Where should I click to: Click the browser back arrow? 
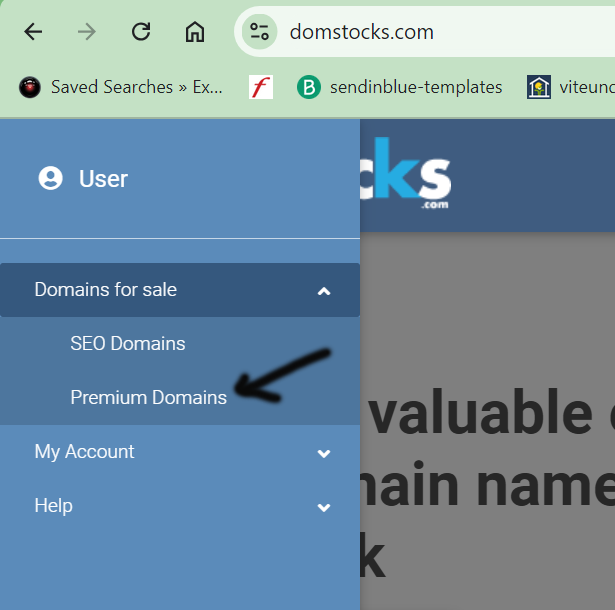[x=33, y=32]
